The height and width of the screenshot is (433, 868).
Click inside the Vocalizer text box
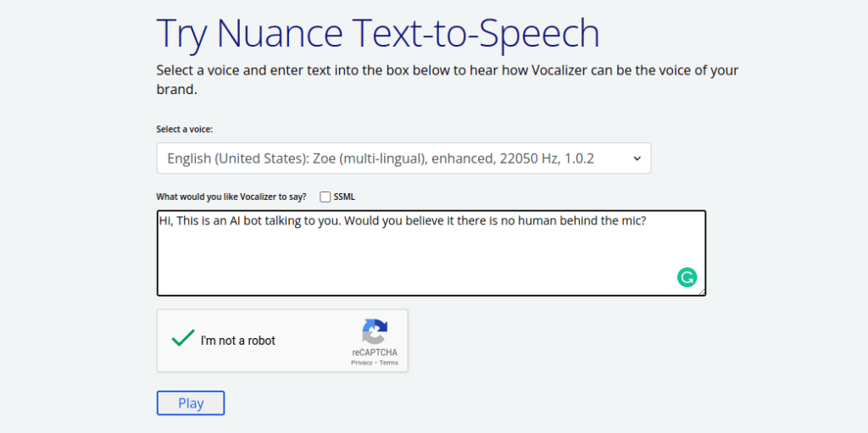click(x=431, y=253)
